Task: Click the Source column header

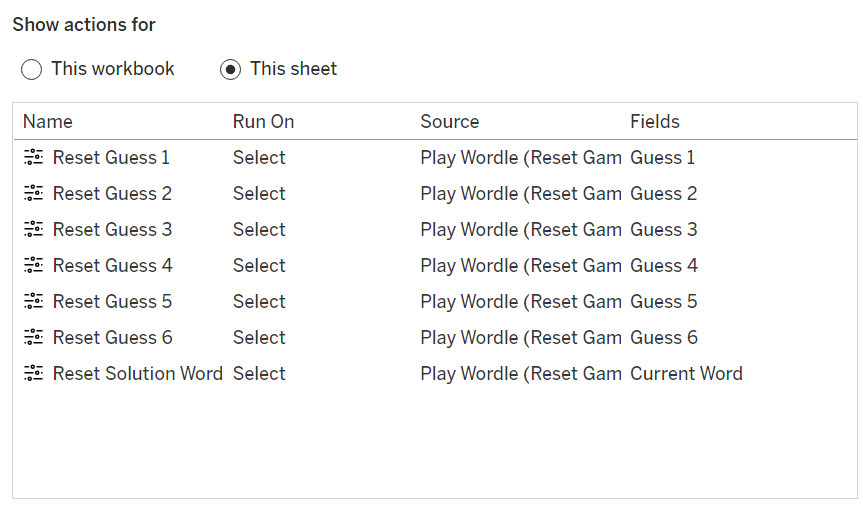Action: [x=449, y=122]
